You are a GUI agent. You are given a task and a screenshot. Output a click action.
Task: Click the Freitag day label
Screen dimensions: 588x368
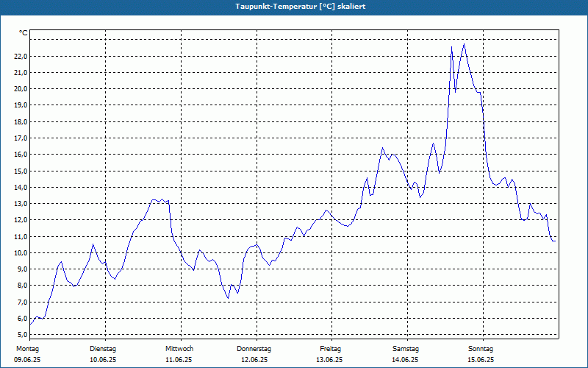coord(330,349)
